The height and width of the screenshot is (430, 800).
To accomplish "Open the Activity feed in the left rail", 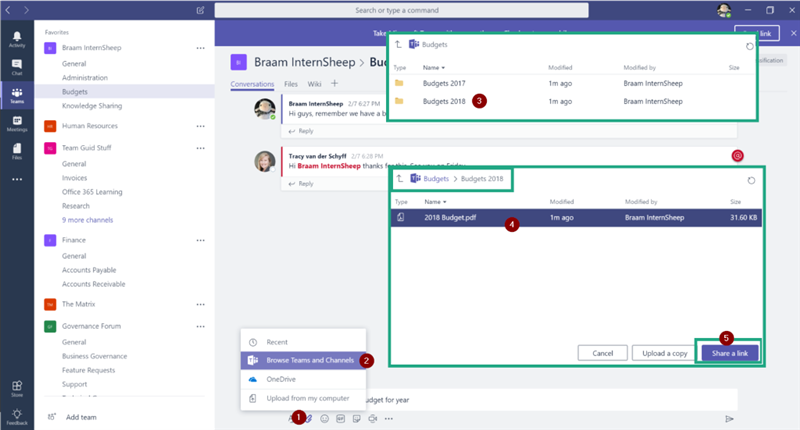I will pyautogui.click(x=17, y=39).
